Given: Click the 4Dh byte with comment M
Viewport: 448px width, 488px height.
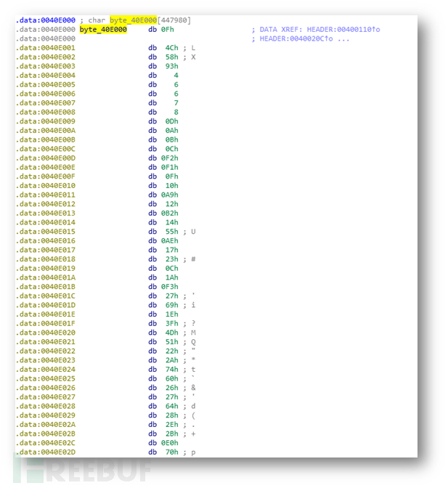Looking at the screenshot, I should (x=173, y=333).
